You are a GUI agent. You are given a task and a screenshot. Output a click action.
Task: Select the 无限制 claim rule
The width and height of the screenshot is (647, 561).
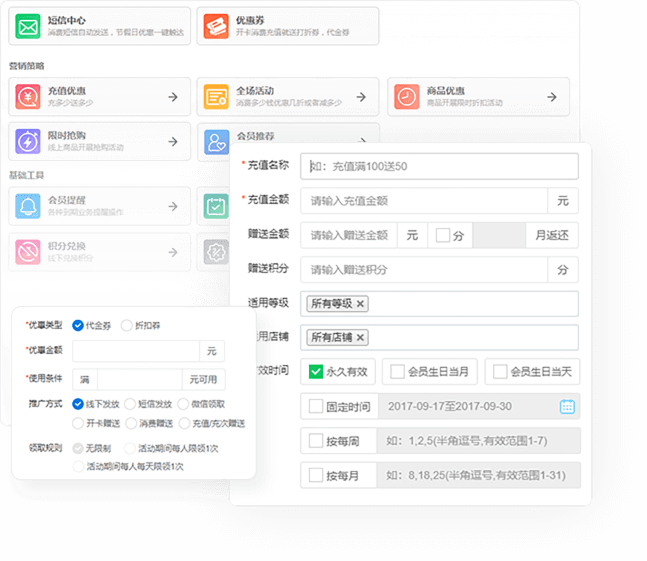pyautogui.click(x=78, y=448)
